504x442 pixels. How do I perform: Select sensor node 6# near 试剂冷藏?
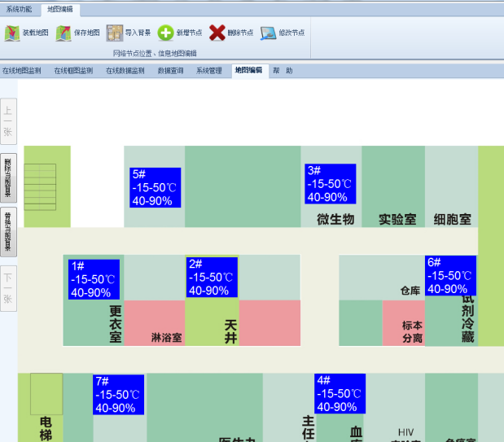click(x=450, y=276)
